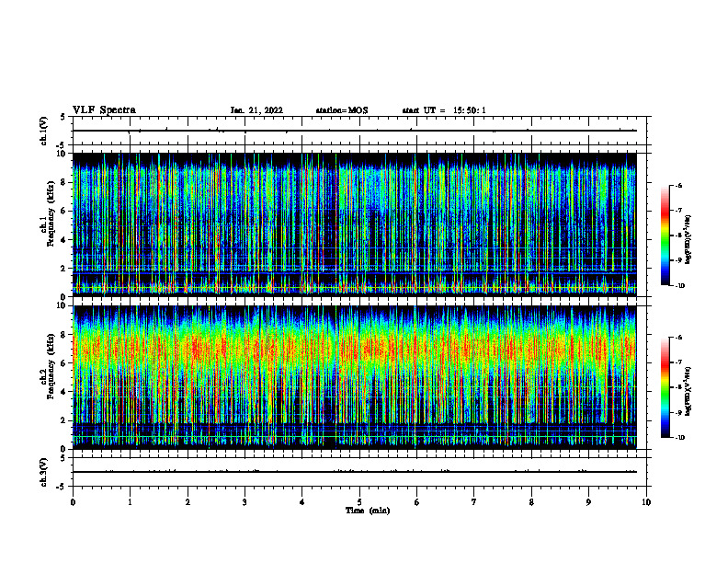Image resolution: width=728 pixels, height=563 pixels.
Task: Click the "2" kHz tick on the ch.1 frequency axis
Action: point(63,268)
